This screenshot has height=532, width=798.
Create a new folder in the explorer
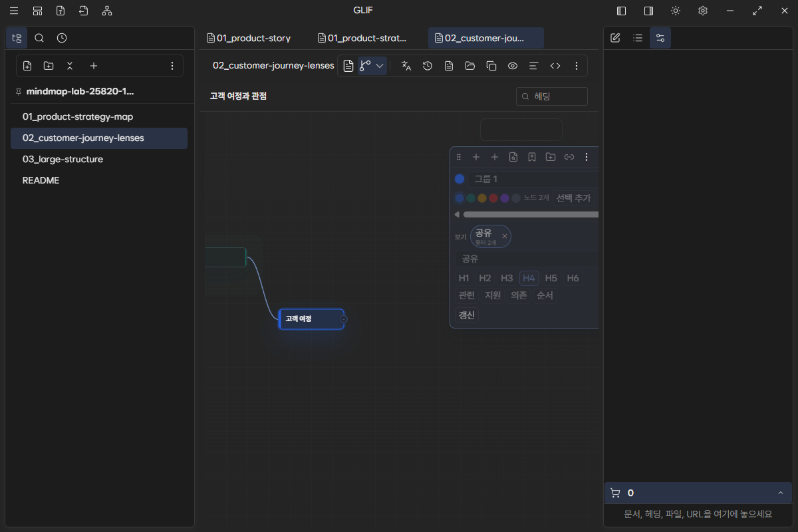(49, 66)
